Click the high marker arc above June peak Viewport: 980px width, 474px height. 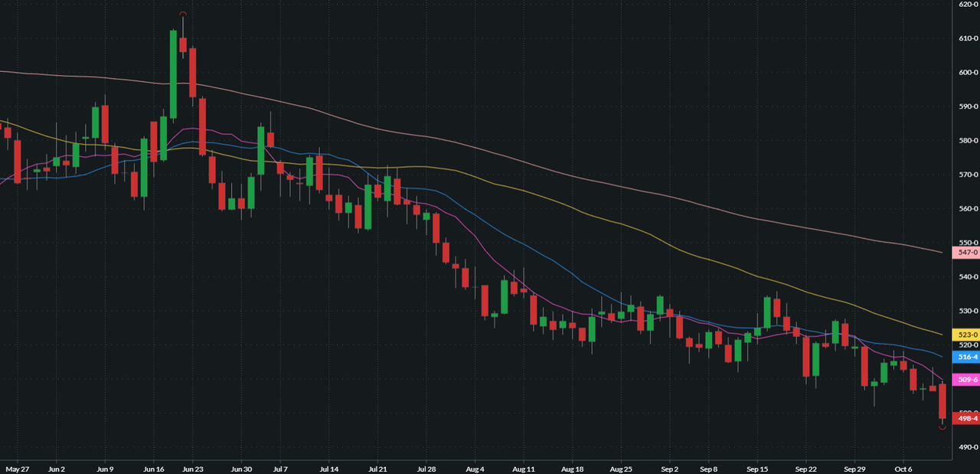182,14
